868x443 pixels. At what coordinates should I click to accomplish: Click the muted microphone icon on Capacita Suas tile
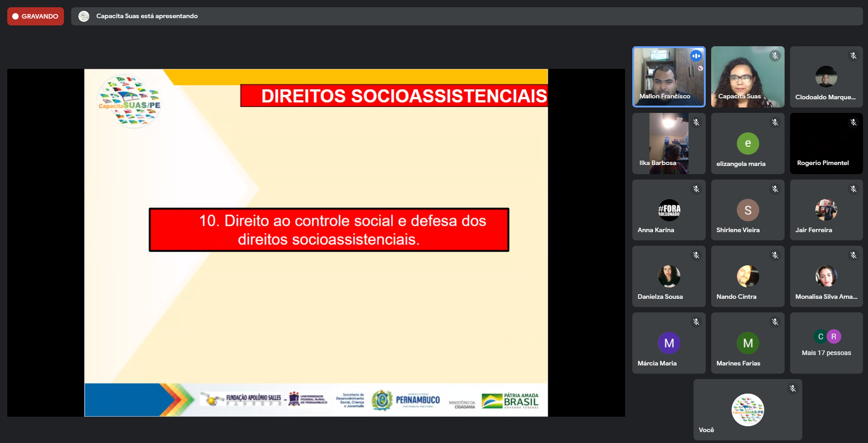point(775,56)
